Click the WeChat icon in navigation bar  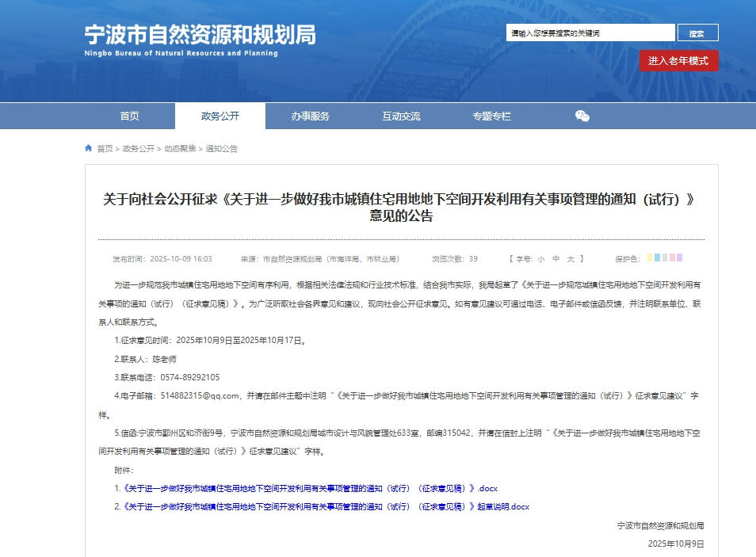[582, 116]
